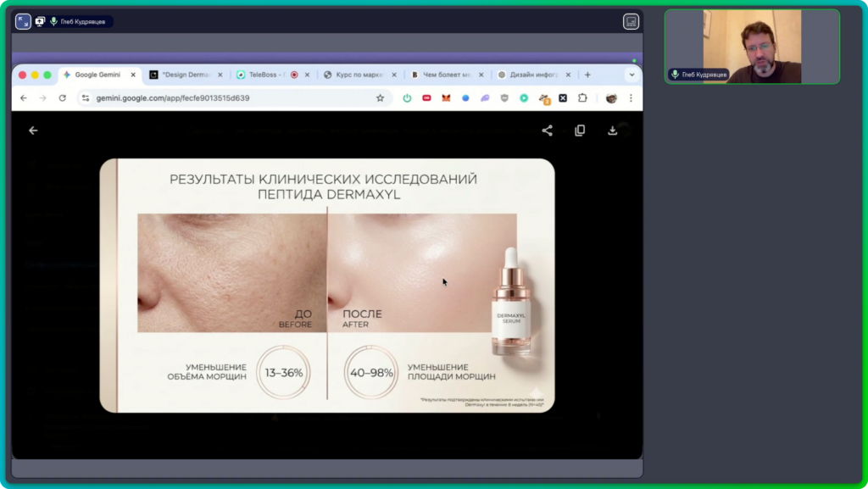
Task: Open the purple extension icon
Action: (485, 98)
